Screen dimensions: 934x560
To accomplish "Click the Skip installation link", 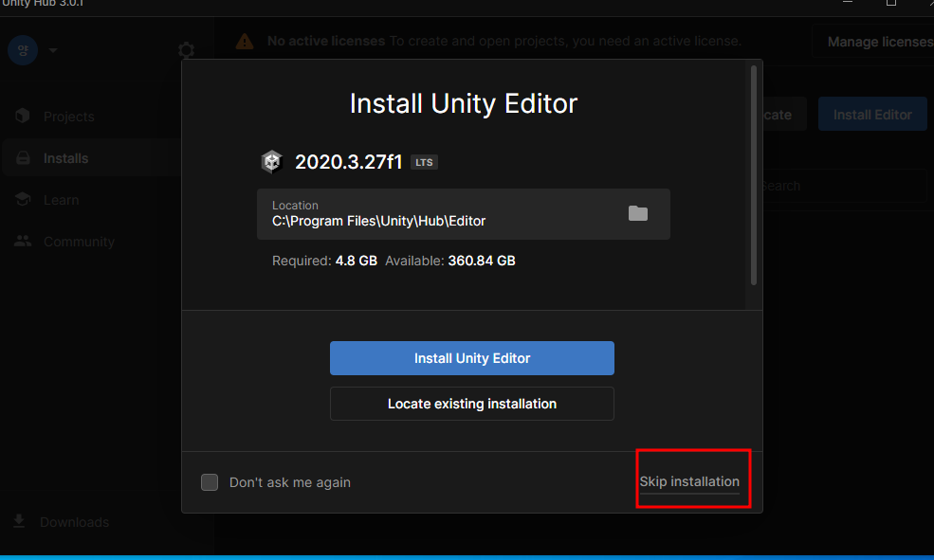I will [x=689, y=481].
